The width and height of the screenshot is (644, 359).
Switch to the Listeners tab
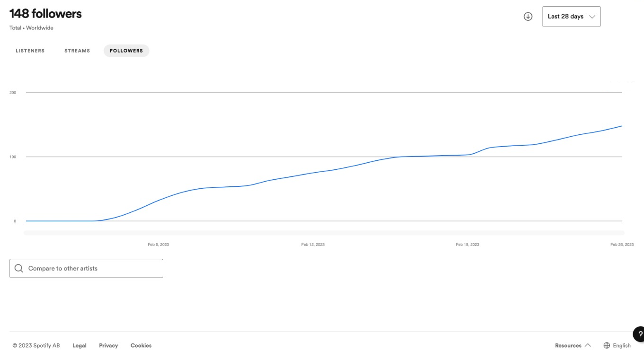(x=30, y=51)
